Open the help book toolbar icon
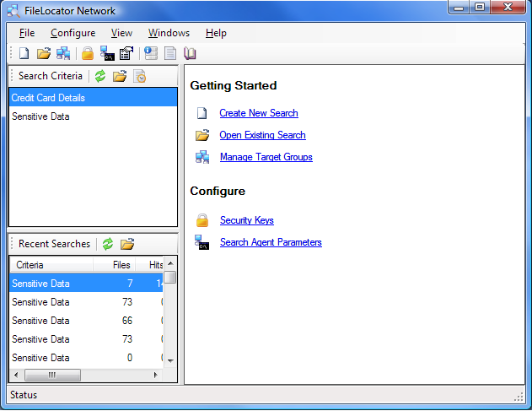This screenshot has height=411, width=532. click(190, 54)
